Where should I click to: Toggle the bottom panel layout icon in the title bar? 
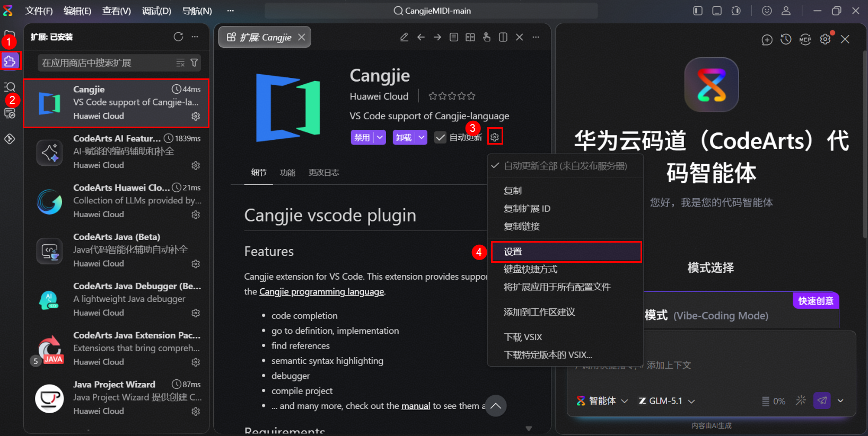[x=717, y=11]
